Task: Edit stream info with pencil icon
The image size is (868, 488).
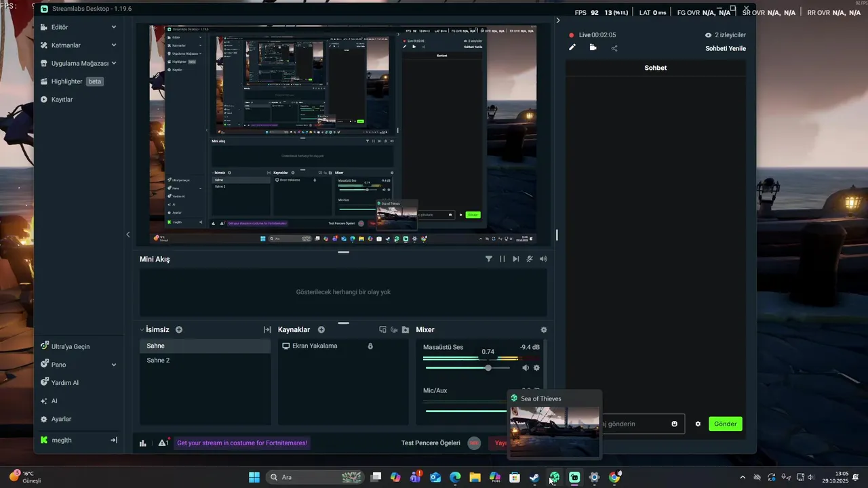Action: pyautogui.click(x=572, y=47)
